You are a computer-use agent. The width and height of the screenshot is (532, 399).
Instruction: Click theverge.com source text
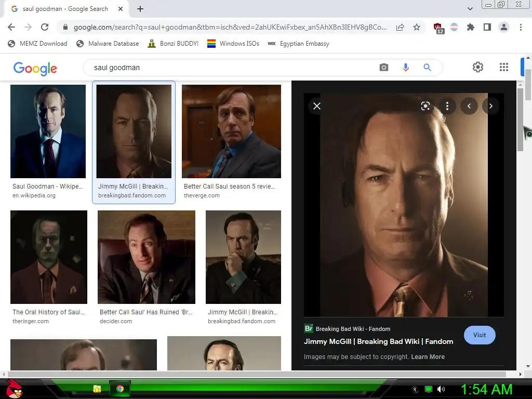coord(202,195)
